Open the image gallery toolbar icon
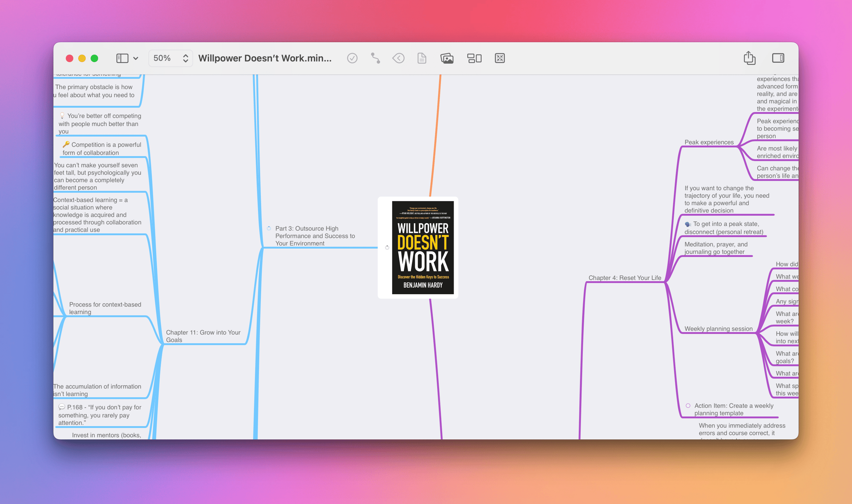The image size is (852, 504). [x=447, y=58]
